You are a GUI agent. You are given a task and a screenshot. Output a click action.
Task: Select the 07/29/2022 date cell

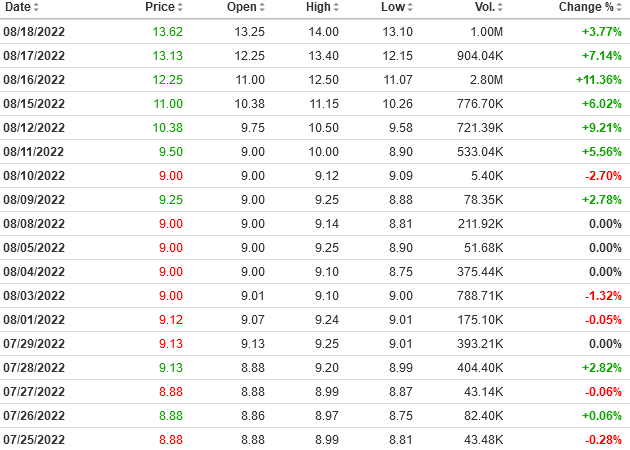click(34, 343)
